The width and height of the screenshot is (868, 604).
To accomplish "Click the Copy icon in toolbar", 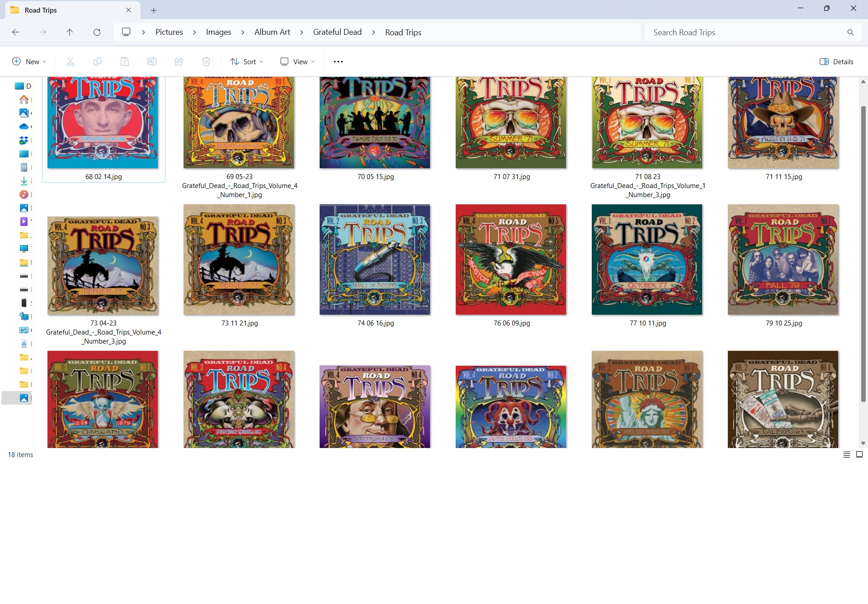I will pyautogui.click(x=98, y=61).
